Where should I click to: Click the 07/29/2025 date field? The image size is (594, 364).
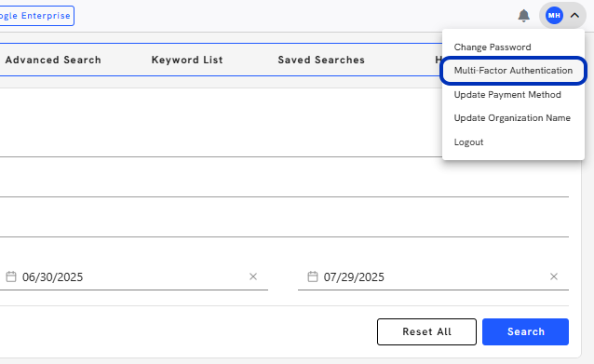point(433,276)
